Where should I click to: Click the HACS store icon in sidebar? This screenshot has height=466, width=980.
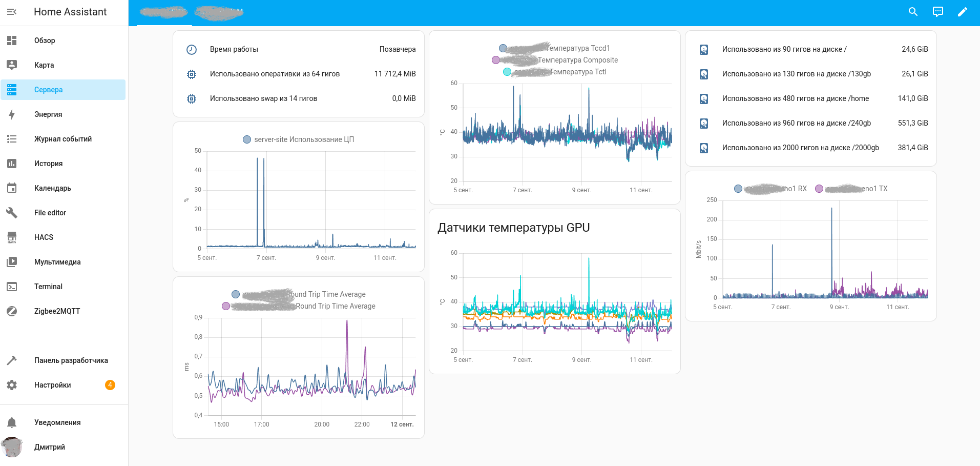tap(12, 237)
